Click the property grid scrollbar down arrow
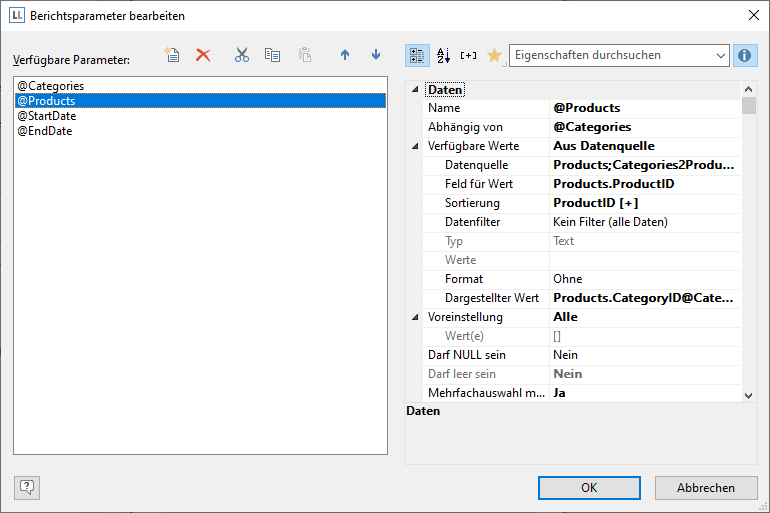 (749, 395)
